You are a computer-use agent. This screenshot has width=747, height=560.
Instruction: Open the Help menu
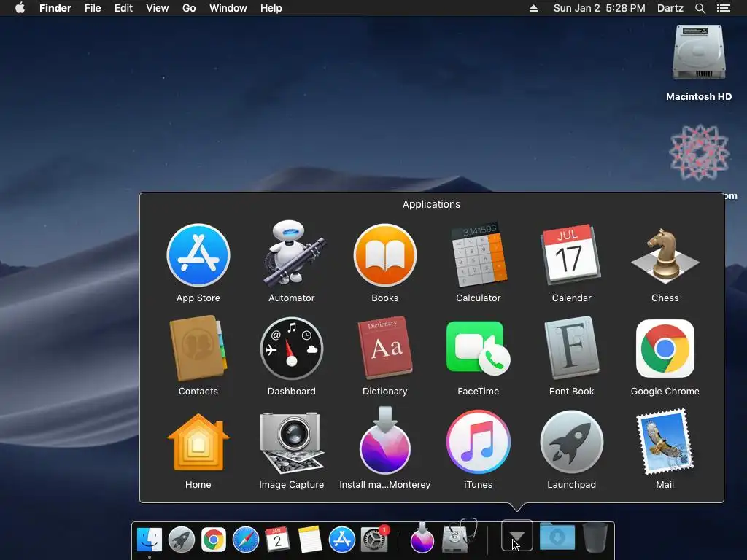tap(271, 8)
